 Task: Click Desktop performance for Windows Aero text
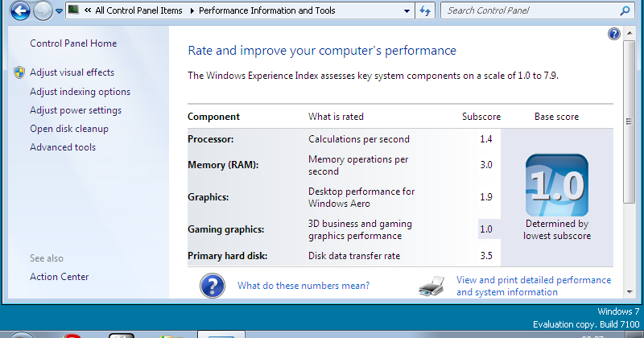click(x=361, y=197)
